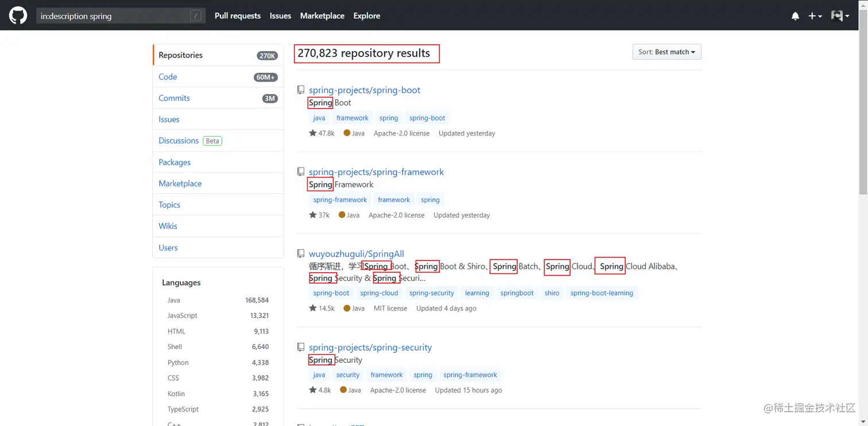Click the 3M count badge on Commits
The width and height of the screenshot is (868, 426).
(270, 98)
